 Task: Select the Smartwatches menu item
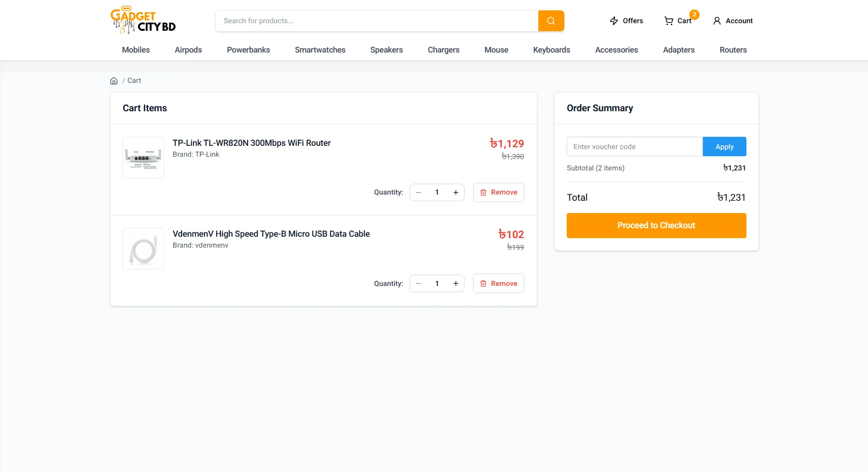pyautogui.click(x=320, y=50)
